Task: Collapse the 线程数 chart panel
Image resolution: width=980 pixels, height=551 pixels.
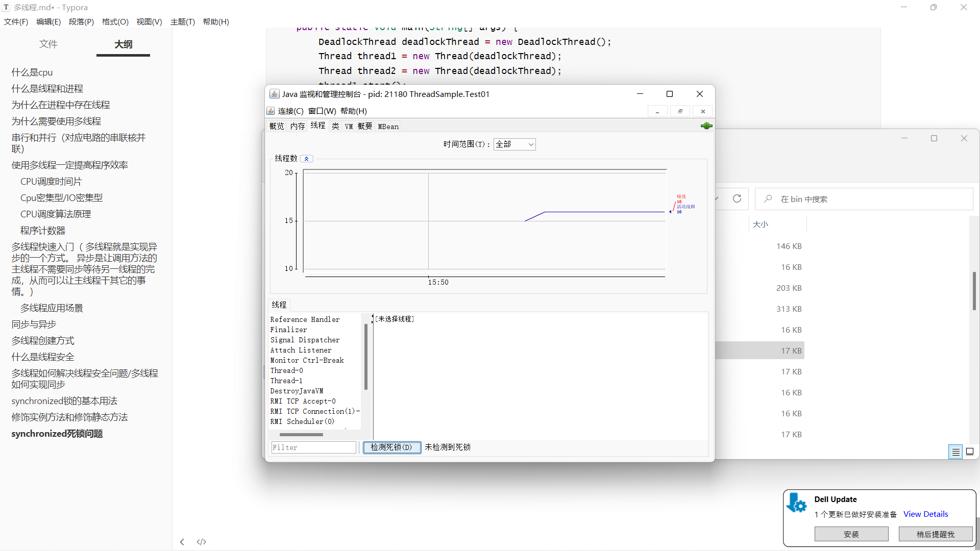Action: (x=306, y=159)
